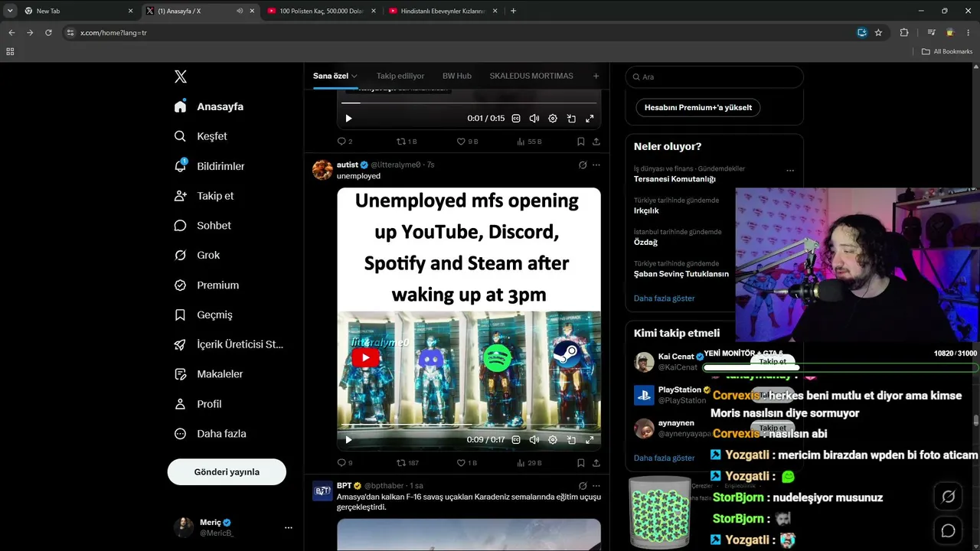Reply to the autist unemployed post
Screen dimensions: 980x551
click(341, 463)
